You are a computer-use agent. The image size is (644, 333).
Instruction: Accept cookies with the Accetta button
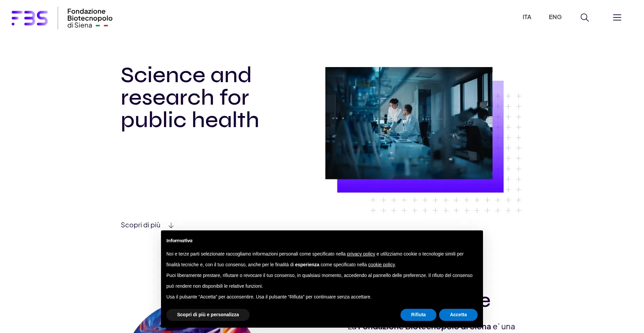[458, 315]
